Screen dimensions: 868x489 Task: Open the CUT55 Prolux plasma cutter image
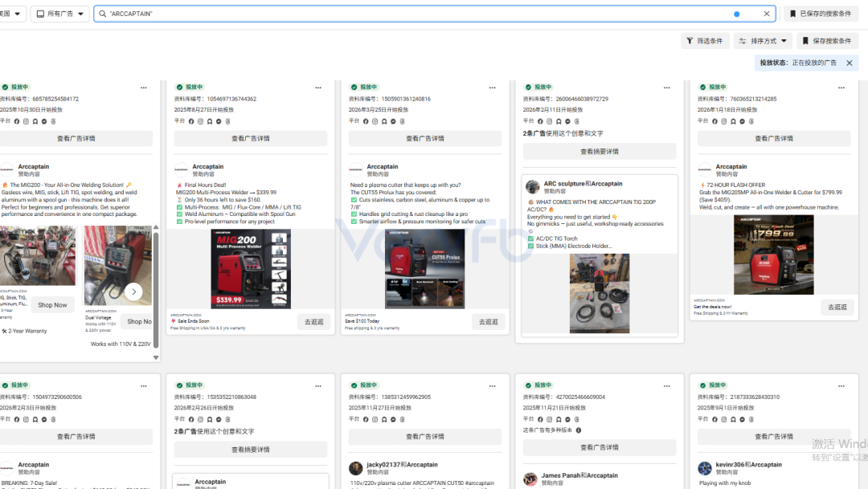[424, 269]
